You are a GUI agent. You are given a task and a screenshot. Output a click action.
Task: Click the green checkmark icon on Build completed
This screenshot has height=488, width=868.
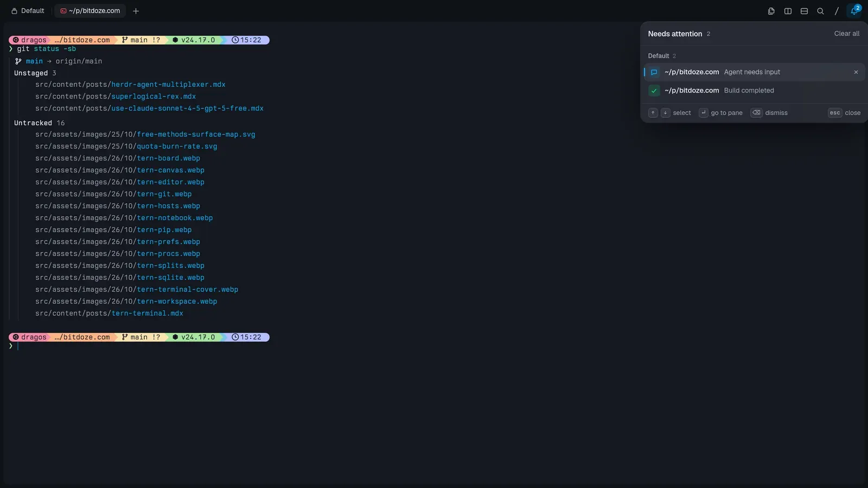click(654, 91)
